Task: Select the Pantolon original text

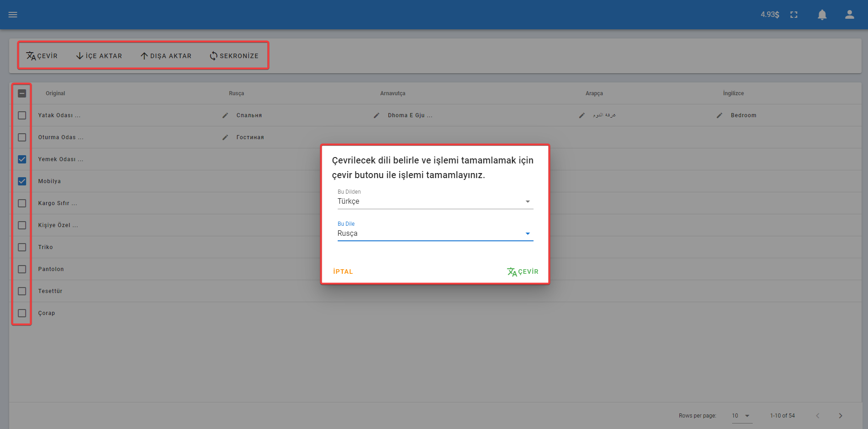Action: point(51,269)
